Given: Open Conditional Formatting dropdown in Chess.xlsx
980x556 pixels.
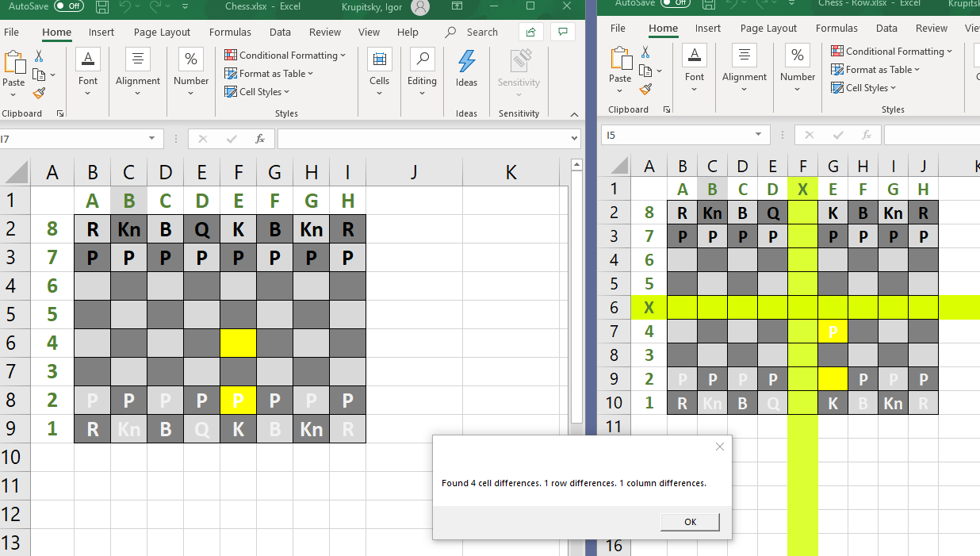Looking at the screenshot, I should tap(285, 56).
